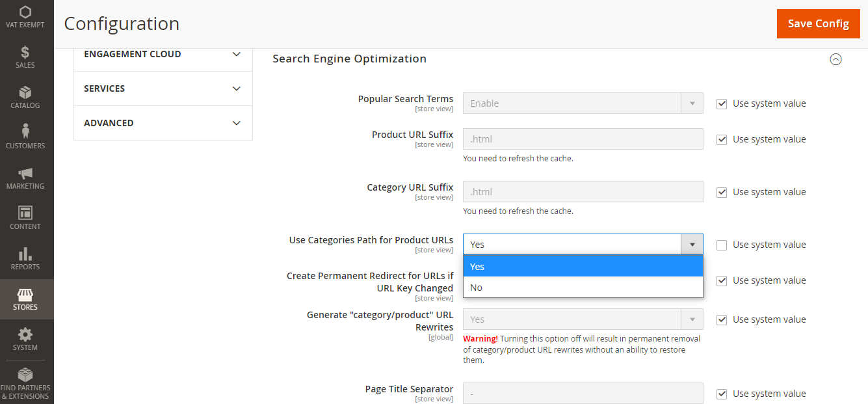Click the Page Title Separator input field
The height and width of the screenshot is (404, 868).
click(583, 394)
